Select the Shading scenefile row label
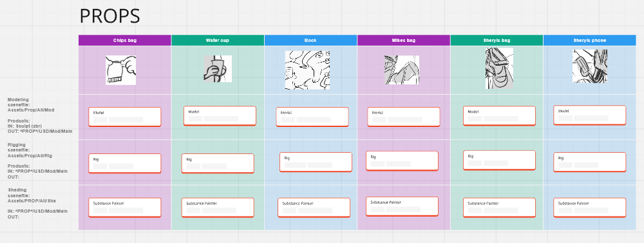This screenshot has width=644, height=243. (x=32, y=195)
